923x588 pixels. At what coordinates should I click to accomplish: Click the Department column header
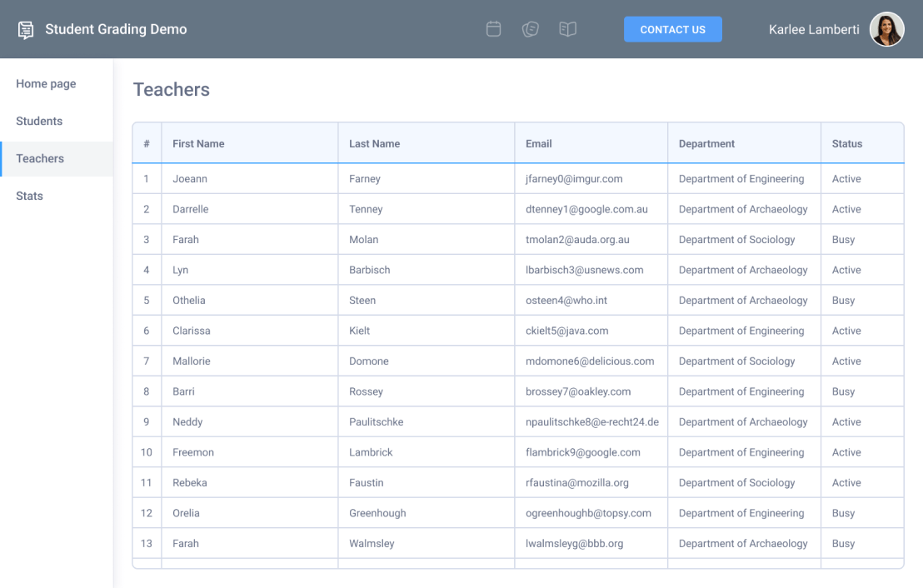[x=706, y=144]
